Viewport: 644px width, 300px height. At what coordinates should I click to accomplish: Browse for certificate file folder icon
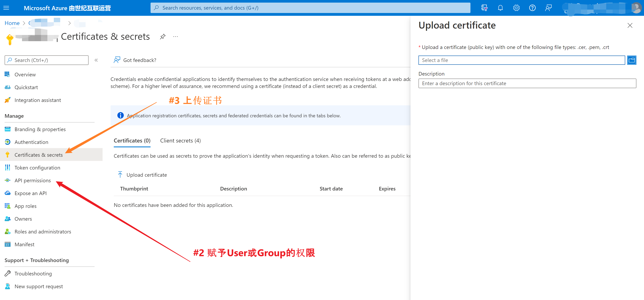(x=631, y=60)
